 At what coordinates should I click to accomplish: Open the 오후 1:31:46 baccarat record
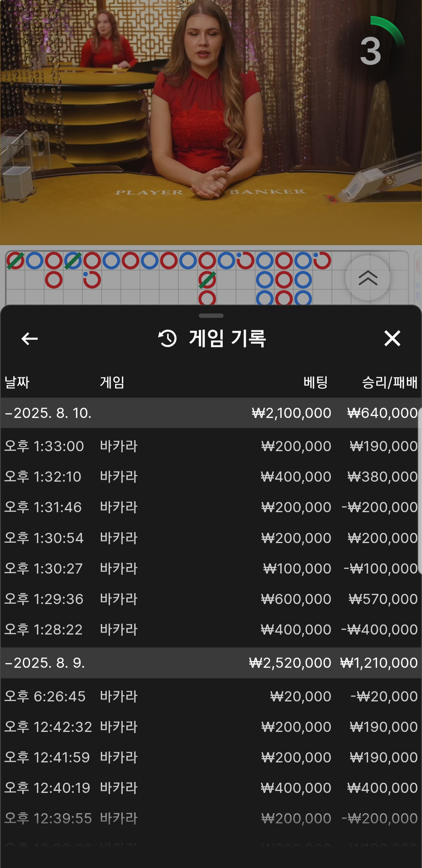pyautogui.click(x=211, y=507)
